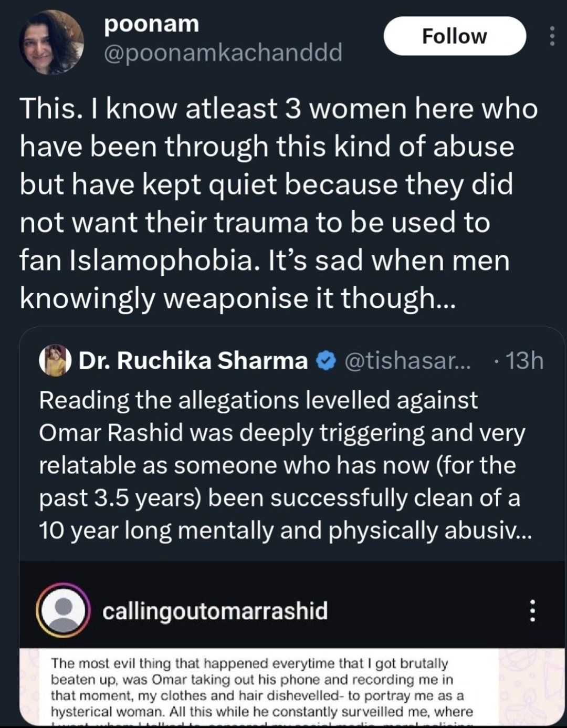Open Dr. Ruchika Sharma's small avatar
567x728 pixels.
55,360
